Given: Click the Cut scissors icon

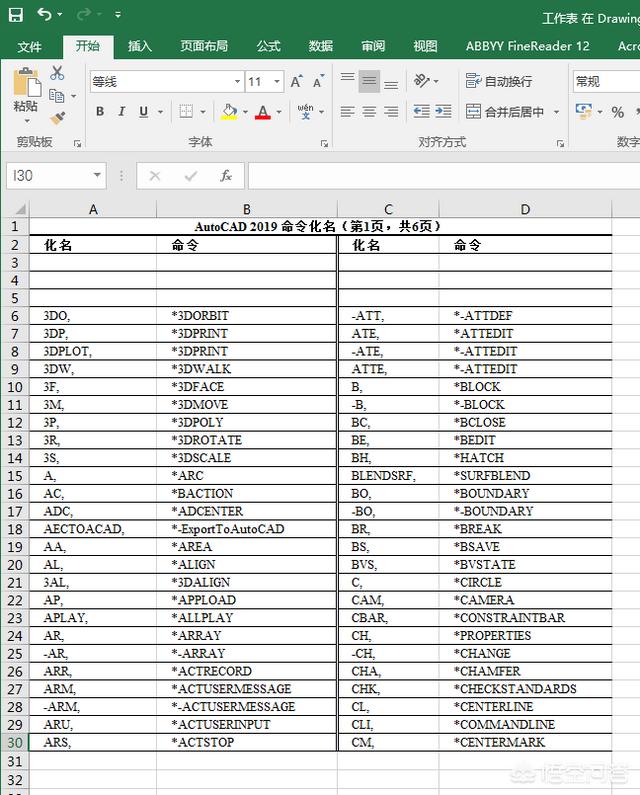Looking at the screenshot, I should pos(57,73).
